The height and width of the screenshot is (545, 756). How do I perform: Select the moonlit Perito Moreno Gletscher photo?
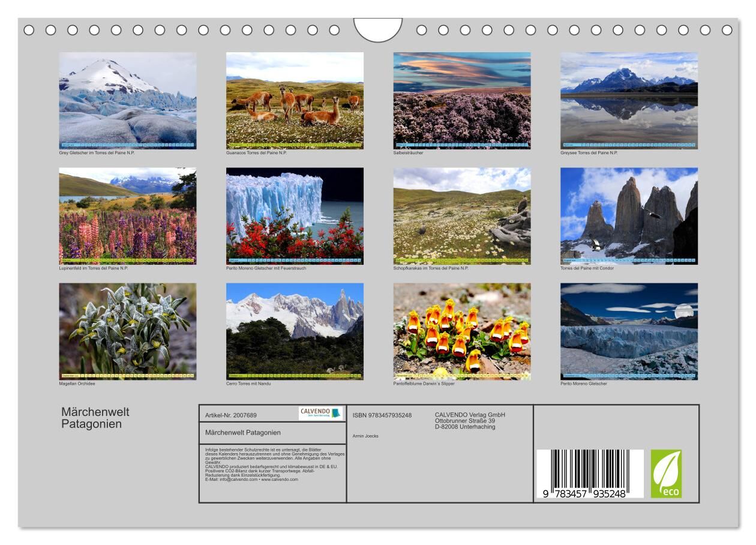point(629,331)
